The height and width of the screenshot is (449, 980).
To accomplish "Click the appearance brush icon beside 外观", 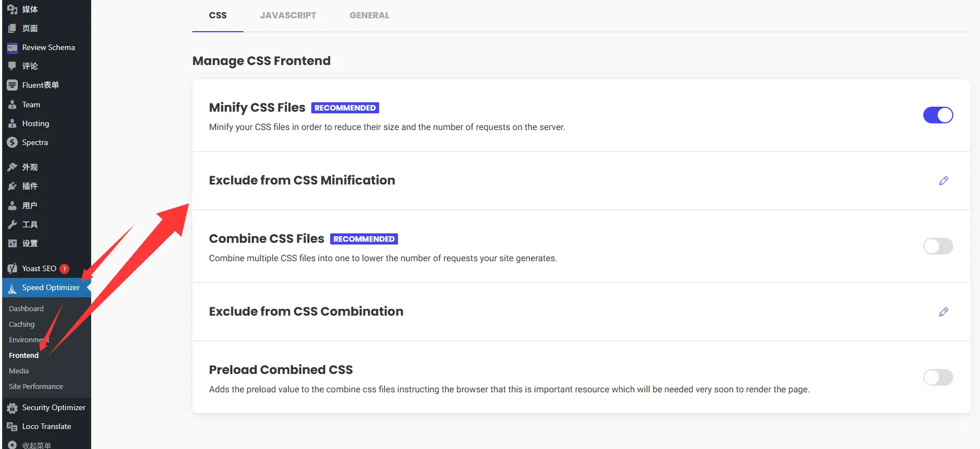I will (x=12, y=167).
